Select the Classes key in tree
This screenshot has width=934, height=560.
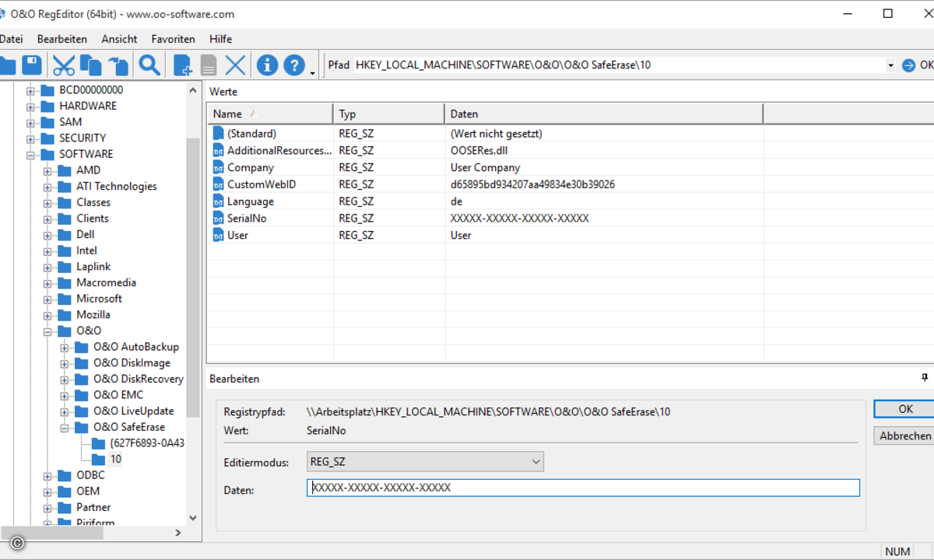click(93, 202)
